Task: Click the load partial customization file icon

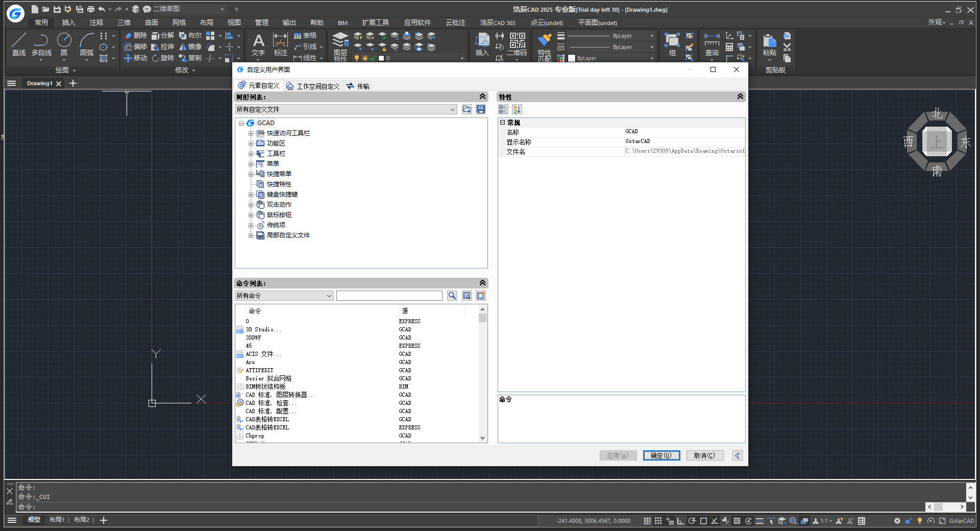Action: tap(467, 109)
